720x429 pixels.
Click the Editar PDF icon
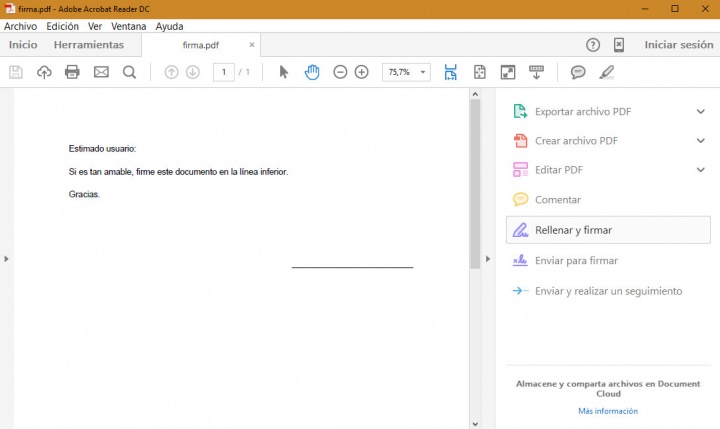click(520, 169)
